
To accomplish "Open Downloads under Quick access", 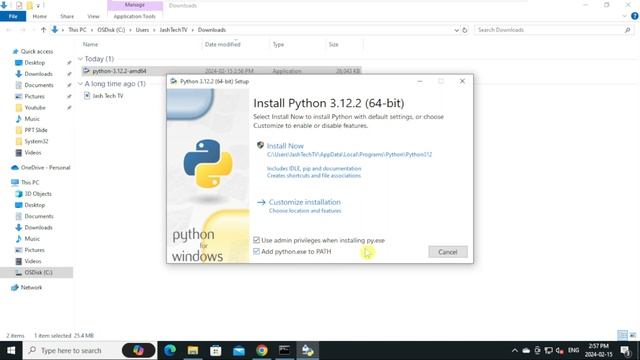I will coord(38,74).
